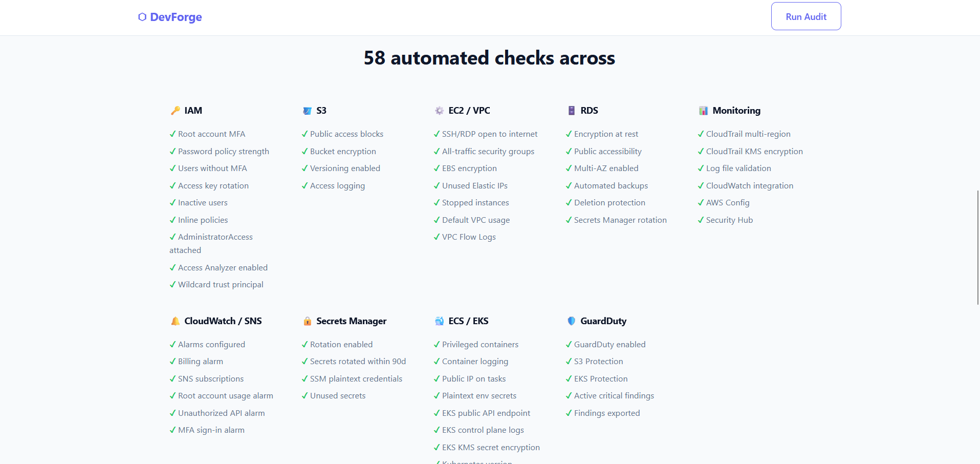
Task: Click the DevForge logo icon
Action: point(142,17)
